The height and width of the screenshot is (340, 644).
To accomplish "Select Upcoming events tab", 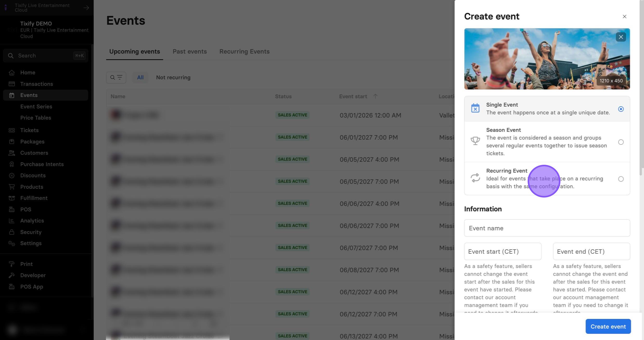I will pyautogui.click(x=134, y=51).
